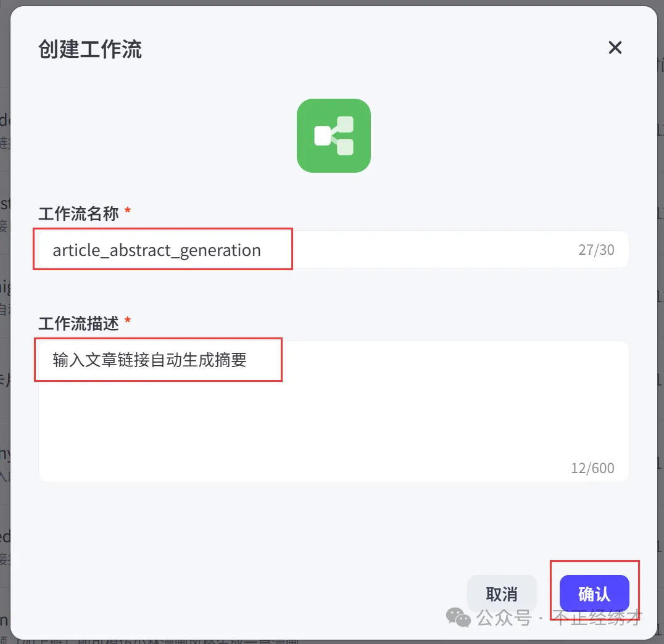
Task: Click the 取消 button
Action: [502, 593]
